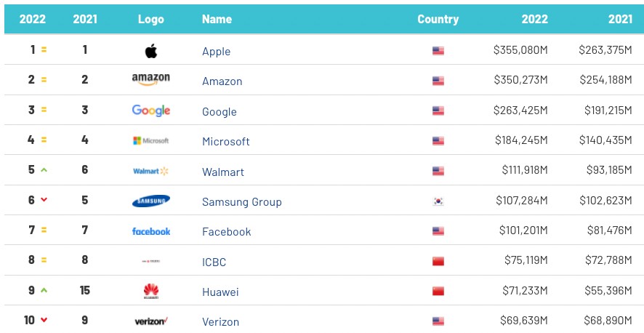Click the Samsung oval logo
Image resolution: width=644 pixels, height=333 pixels.
[151, 201]
